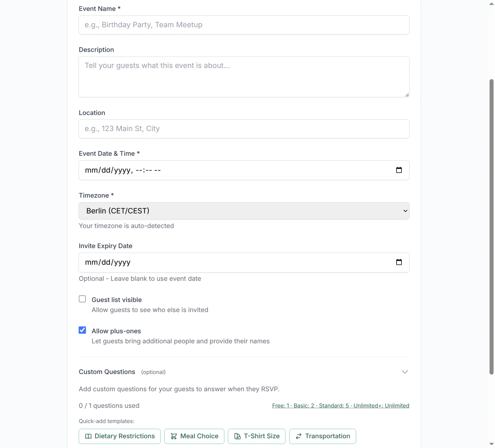Enable the Guest list visible checkbox
This screenshot has width=495, height=448.
pos(82,299)
